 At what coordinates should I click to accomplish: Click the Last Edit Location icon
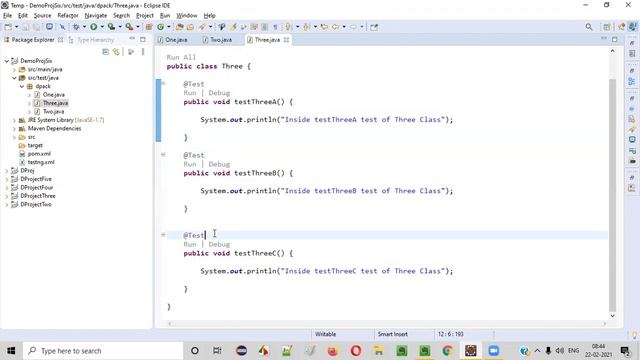(324, 27)
